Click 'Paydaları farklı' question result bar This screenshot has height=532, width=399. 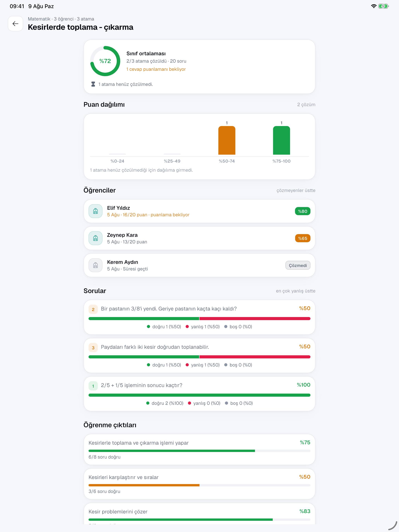(x=199, y=357)
